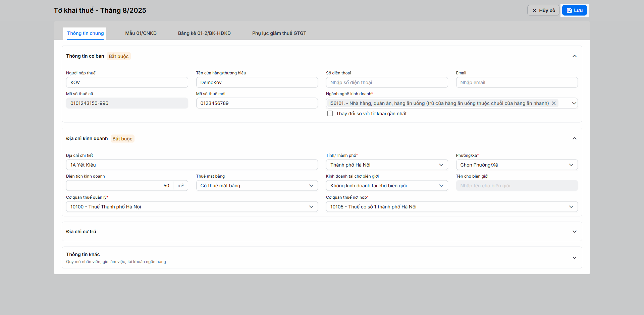
Task: Open the Phường/Xã dropdown
Action: tap(517, 165)
